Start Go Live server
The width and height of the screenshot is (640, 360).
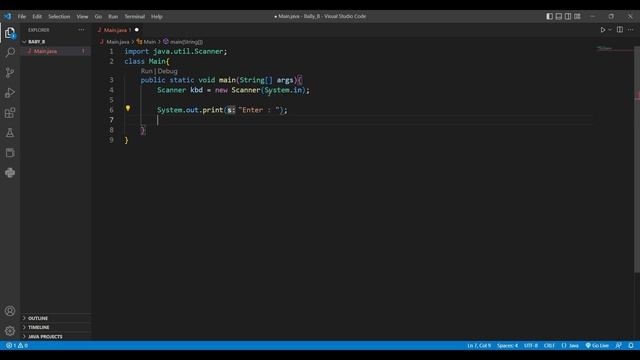tap(597, 345)
